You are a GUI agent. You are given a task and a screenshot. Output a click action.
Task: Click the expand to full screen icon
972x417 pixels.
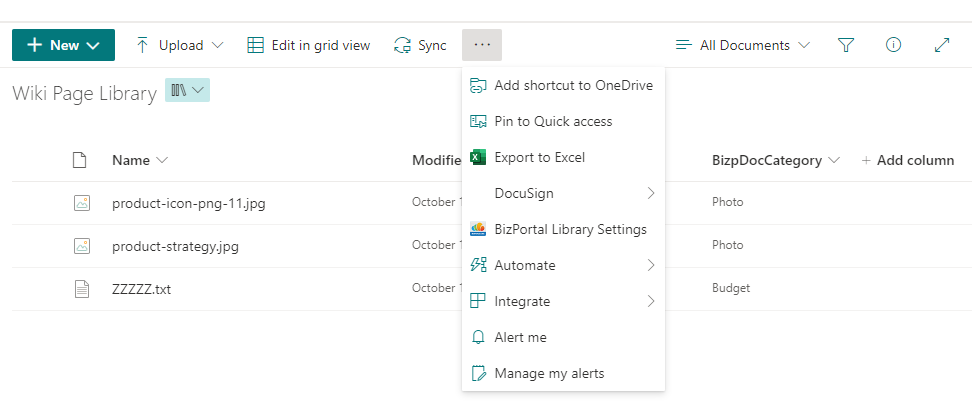point(941,45)
